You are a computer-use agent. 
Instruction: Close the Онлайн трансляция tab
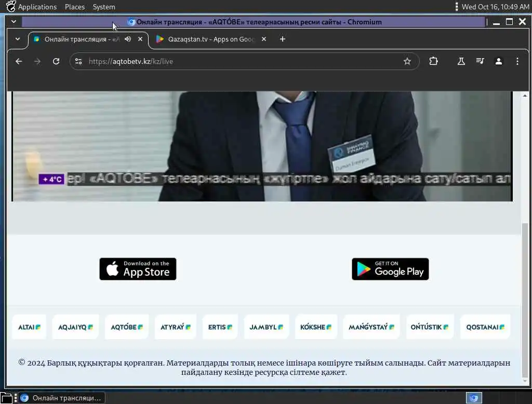click(140, 39)
